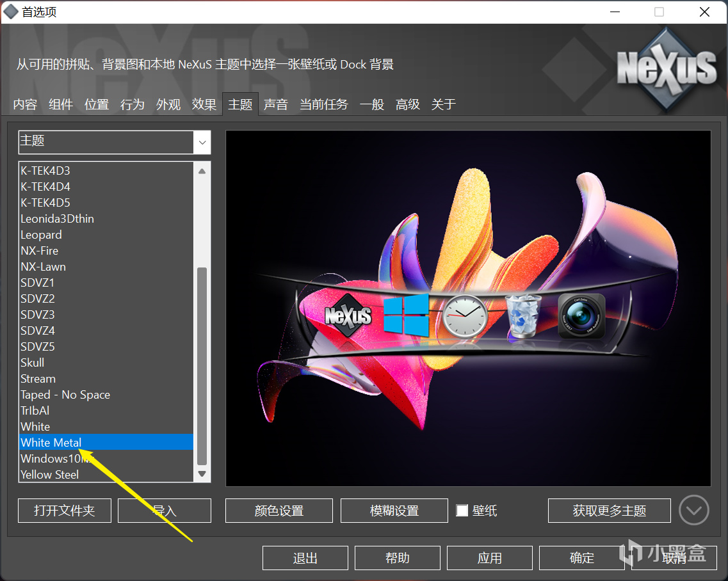The image size is (728, 581).
Task: Click the NeXuS icon in dock preview
Action: 348,315
